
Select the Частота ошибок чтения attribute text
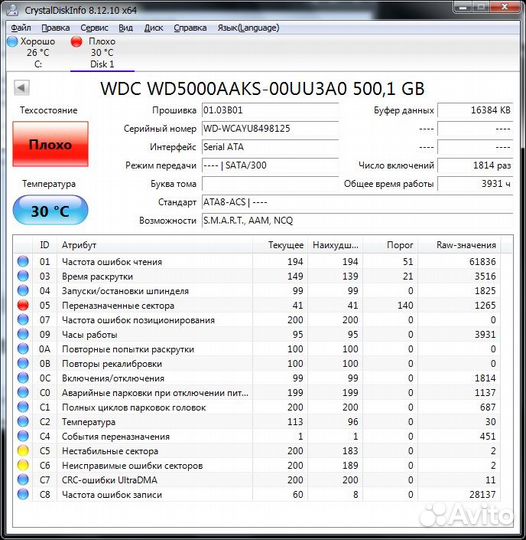pyautogui.click(x=112, y=262)
